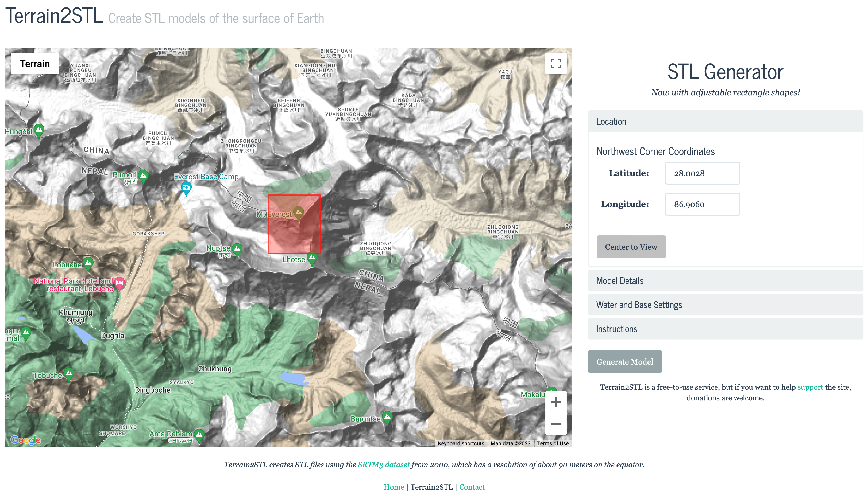The width and height of the screenshot is (868, 499).
Task: Click the Chukhung place label
Action: tap(215, 368)
